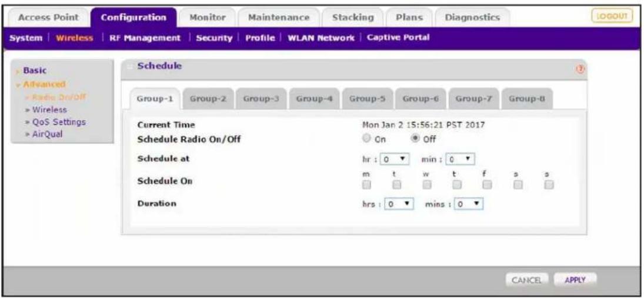Switch to the Plans tab
This screenshot has height=298, width=644.
pos(409,18)
